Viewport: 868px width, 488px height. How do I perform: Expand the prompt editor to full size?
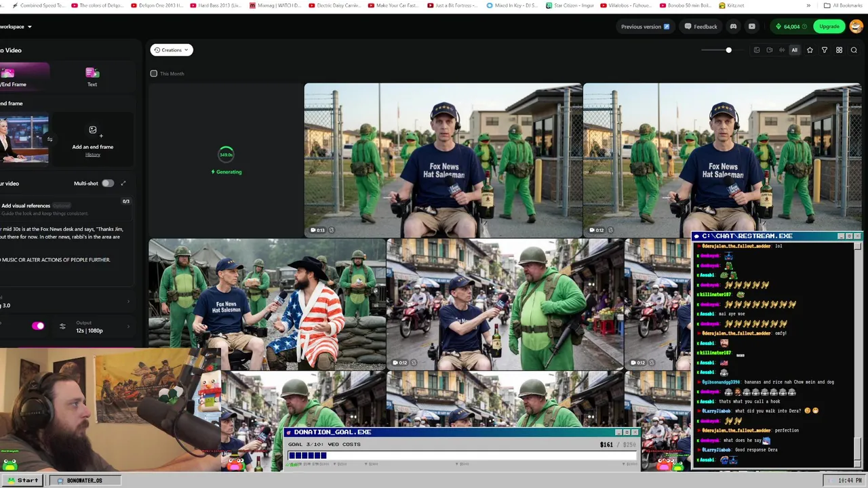123,183
